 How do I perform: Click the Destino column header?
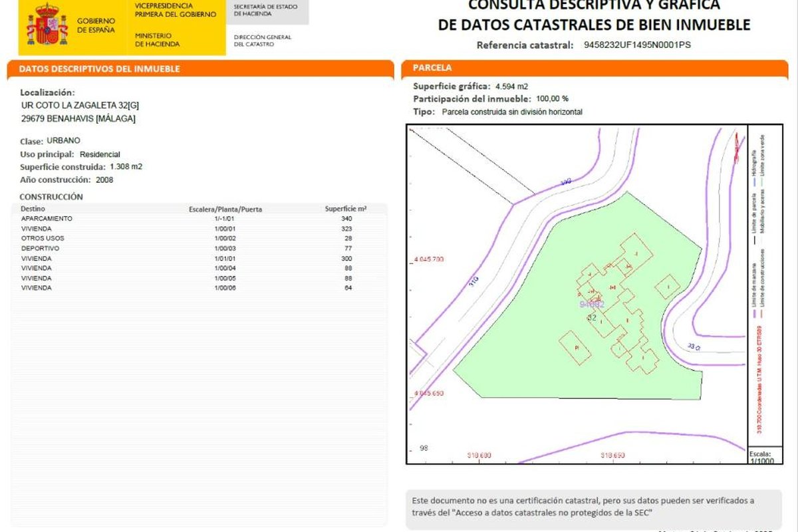[x=33, y=209]
